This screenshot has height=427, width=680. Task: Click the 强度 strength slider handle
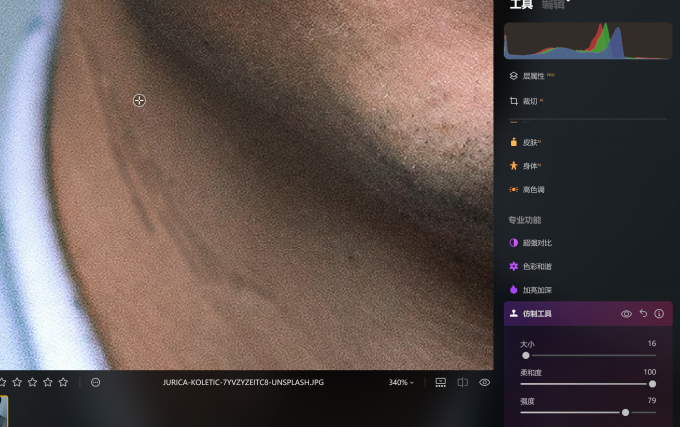click(x=625, y=413)
